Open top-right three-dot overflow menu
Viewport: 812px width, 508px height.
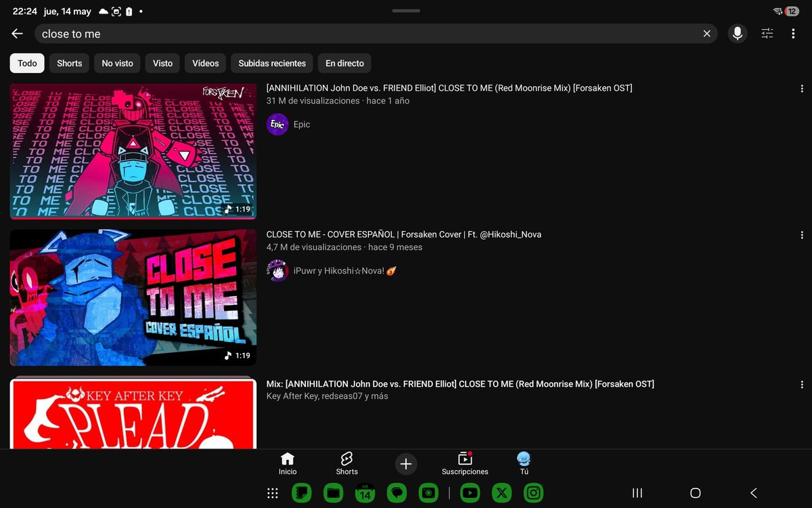point(793,34)
